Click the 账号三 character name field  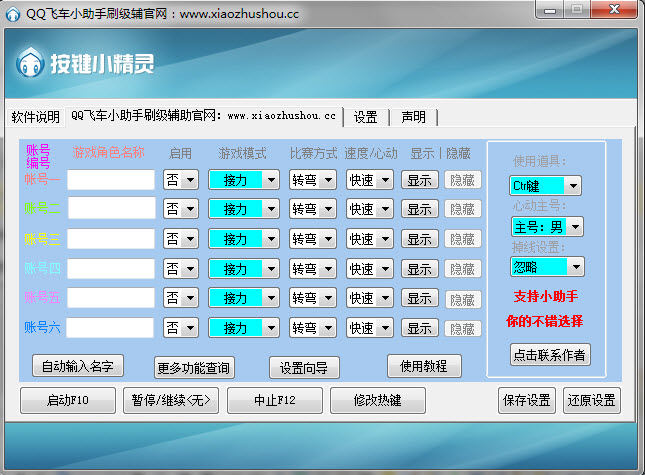pos(111,239)
